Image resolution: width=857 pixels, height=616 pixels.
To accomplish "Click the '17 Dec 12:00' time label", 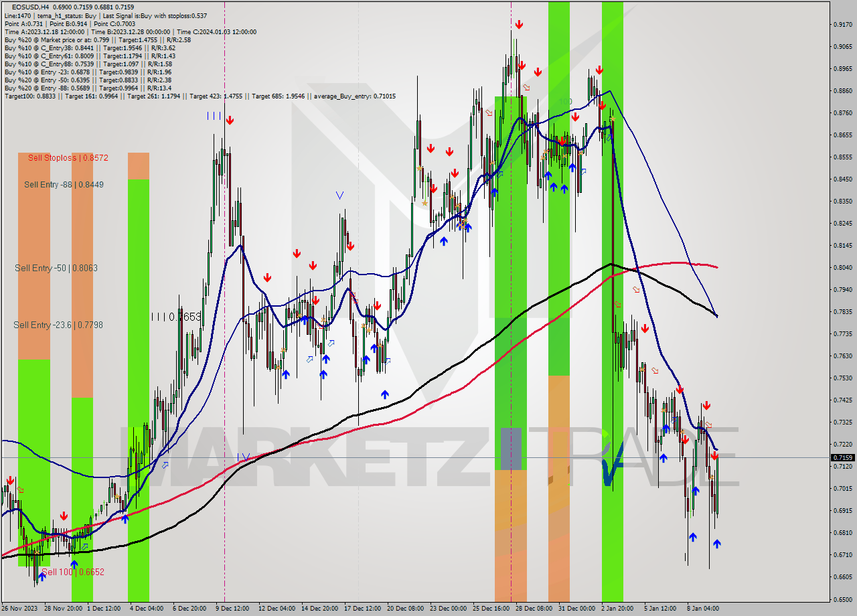I will [362, 609].
